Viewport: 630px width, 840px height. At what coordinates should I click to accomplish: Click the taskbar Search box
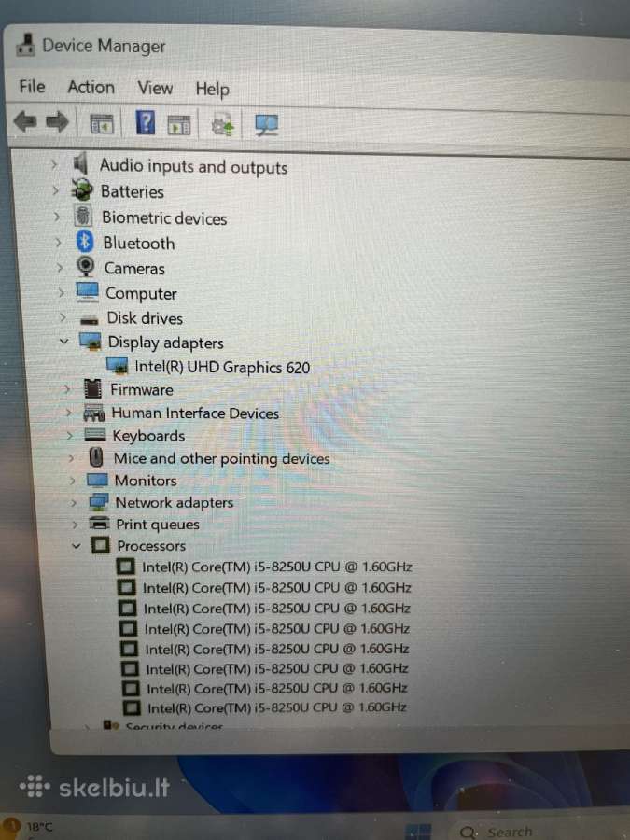coord(539,832)
